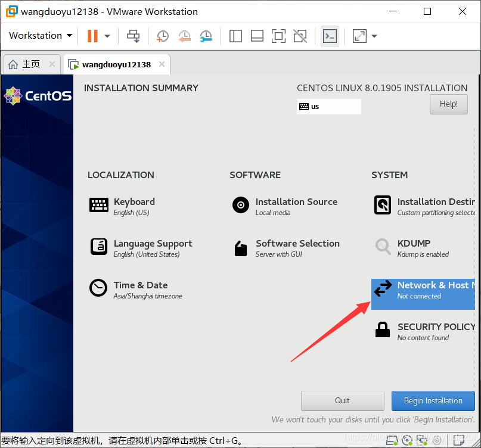This screenshot has height=448, width=481.
Task: Click the VMware Workstation title bar icon
Action: pos(12,11)
